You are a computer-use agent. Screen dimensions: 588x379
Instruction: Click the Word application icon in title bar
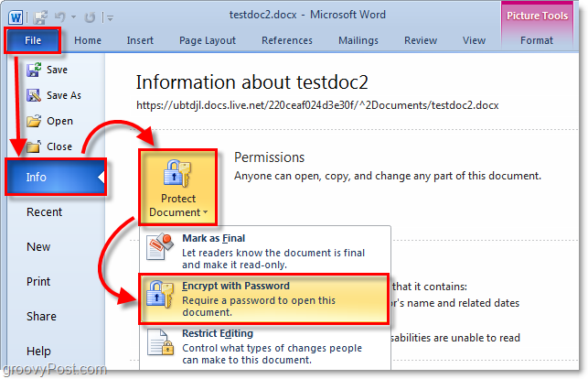coord(16,17)
